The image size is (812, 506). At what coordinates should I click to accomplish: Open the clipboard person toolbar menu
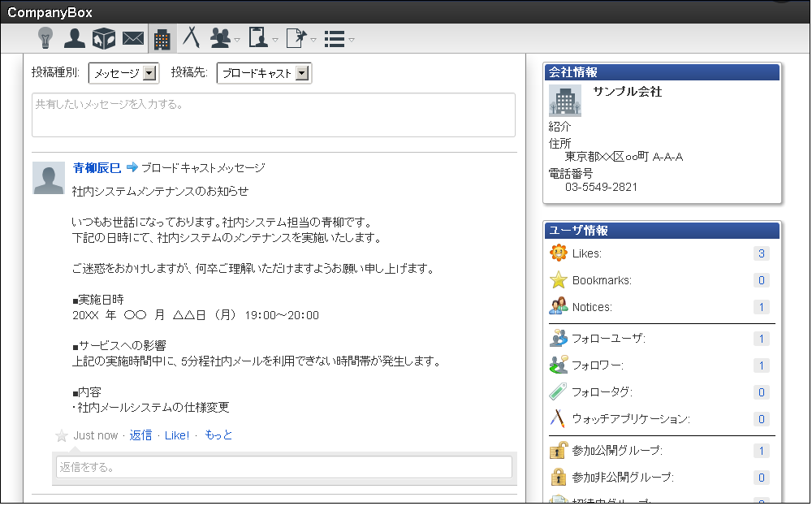[x=261, y=38]
